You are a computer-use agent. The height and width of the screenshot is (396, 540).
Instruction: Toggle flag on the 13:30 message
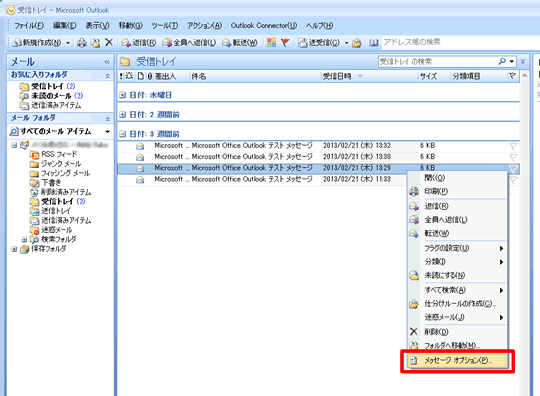[x=513, y=158]
